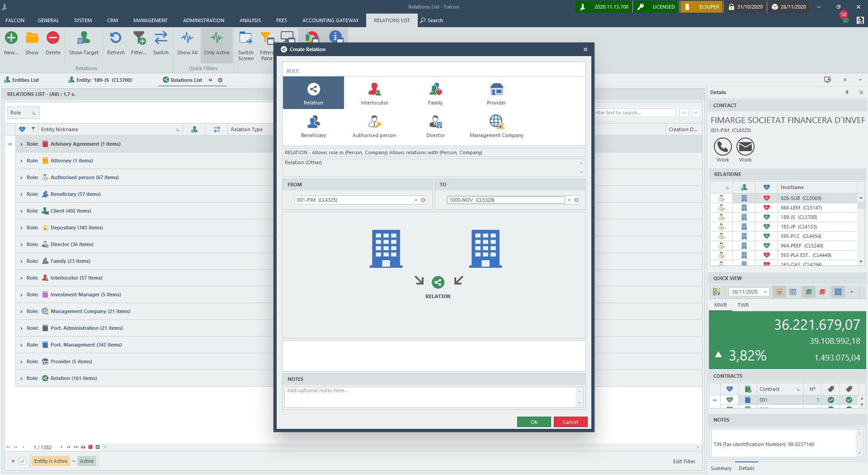The height and width of the screenshot is (475, 868).
Task: Expand the Relation role group
Action: click(x=21, y=378)
